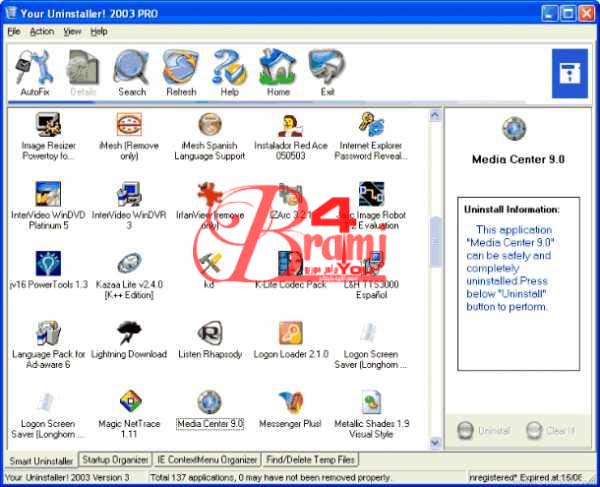Click the scroll up arrow of list

click(435, 115)
